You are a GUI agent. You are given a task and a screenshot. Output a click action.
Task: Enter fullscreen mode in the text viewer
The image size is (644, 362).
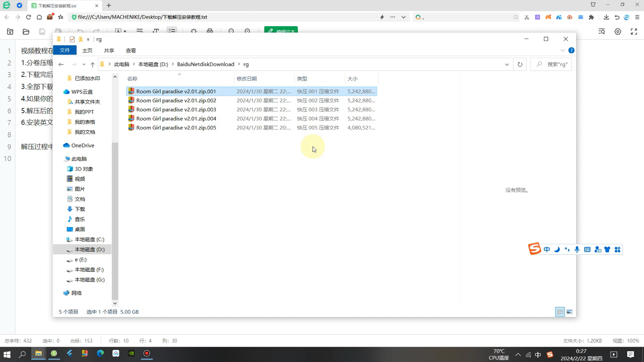coord(634,32)
